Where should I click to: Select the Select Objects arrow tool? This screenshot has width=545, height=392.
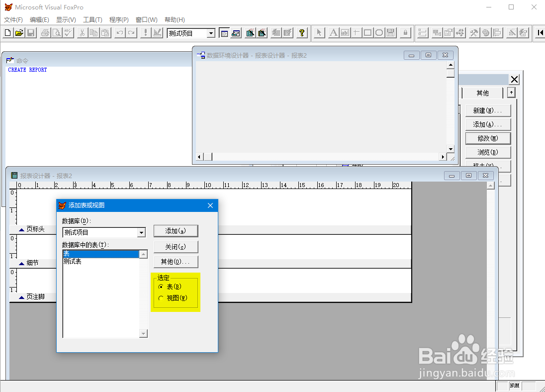tap(319, 33)
